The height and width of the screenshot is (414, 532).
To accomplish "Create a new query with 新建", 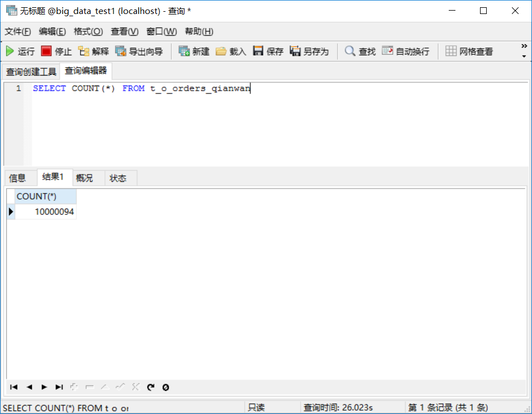I will click(193, 50).
